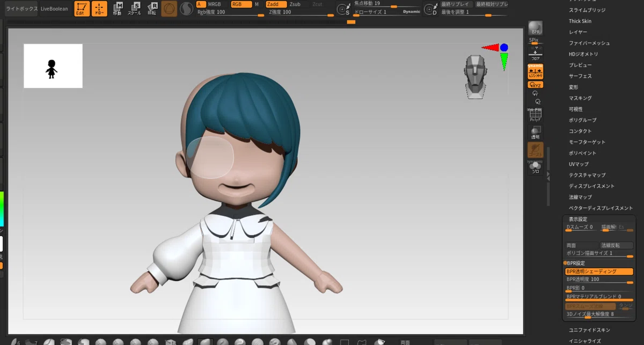Click green axis cone indicator
The image size is (644, 345).
click(x=504, y=62)
